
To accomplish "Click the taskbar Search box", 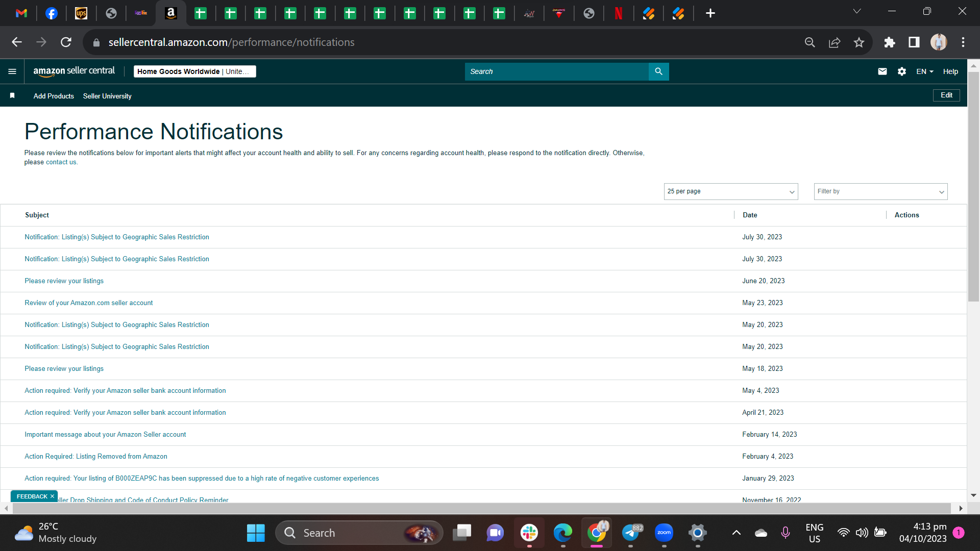I will 359,533.
